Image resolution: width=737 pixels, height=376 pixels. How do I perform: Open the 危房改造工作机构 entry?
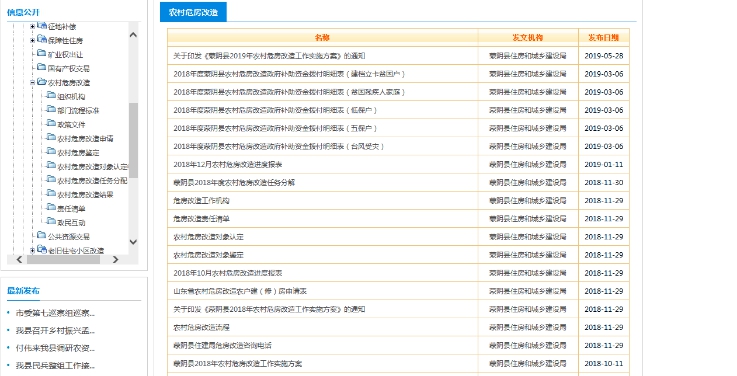click(x=201, y=201)
